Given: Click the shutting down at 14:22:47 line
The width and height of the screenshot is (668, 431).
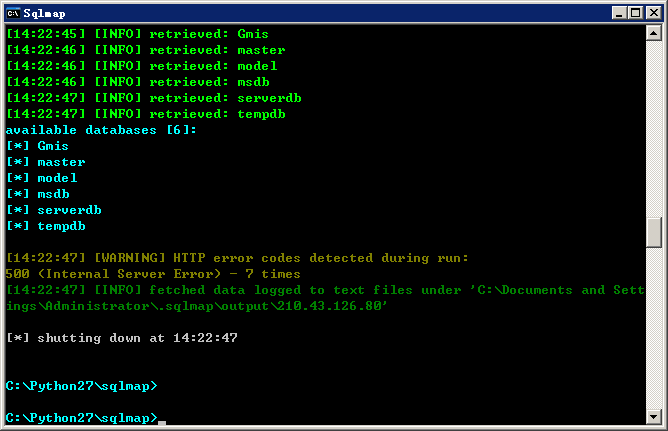Looking at the screenshot, I should [122, 338].
